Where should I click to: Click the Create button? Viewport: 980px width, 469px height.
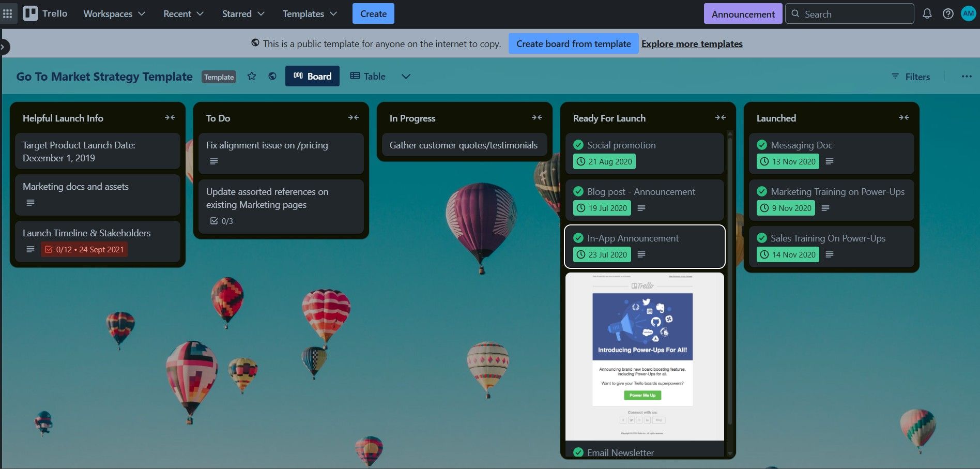[x=373, y=14]
